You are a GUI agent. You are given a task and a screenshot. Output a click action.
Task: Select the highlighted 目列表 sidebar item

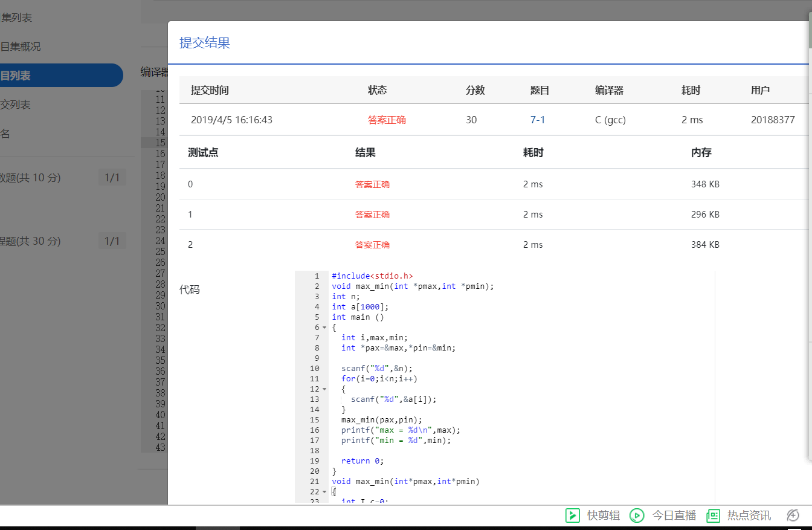61,76
